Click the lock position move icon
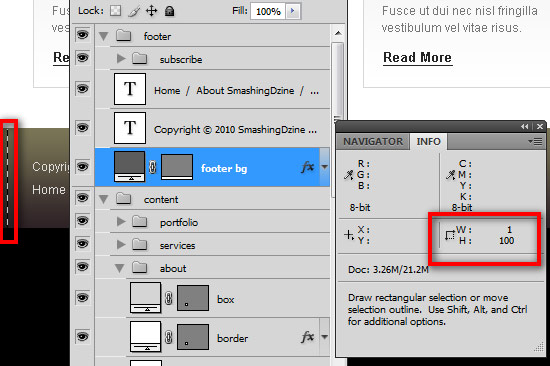This screenshot has width=550, height=366. coord(152,11)
